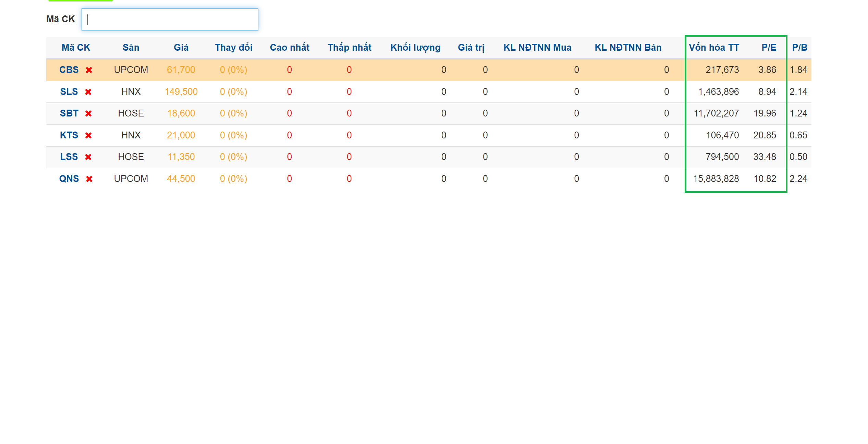Open the CBS stock code link
868x444 pixels.
point(69,70)
